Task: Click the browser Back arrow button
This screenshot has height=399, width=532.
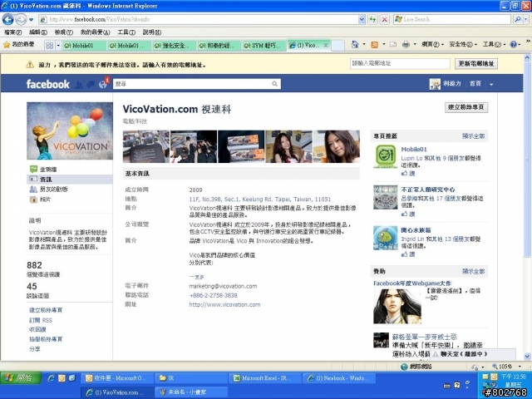Action: tap(8, 19)
